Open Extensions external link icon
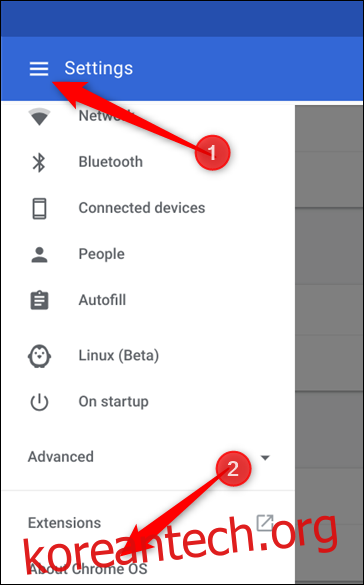 265,522
